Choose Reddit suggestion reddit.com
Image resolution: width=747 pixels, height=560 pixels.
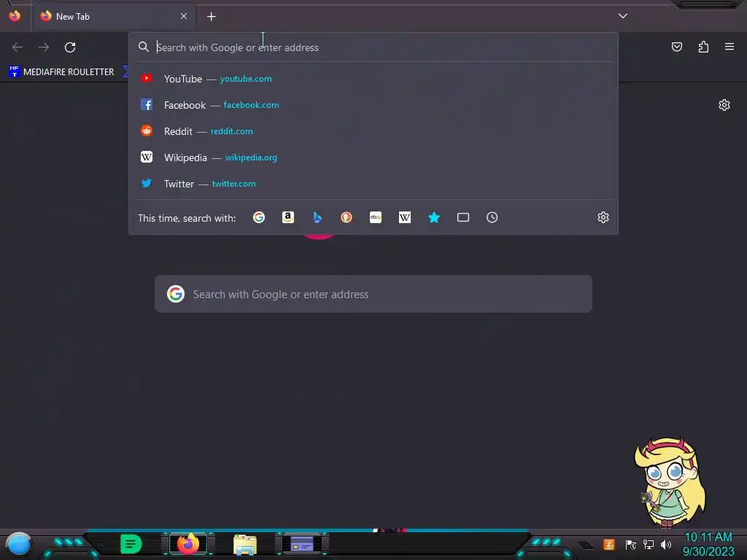[x=373, y=131]
